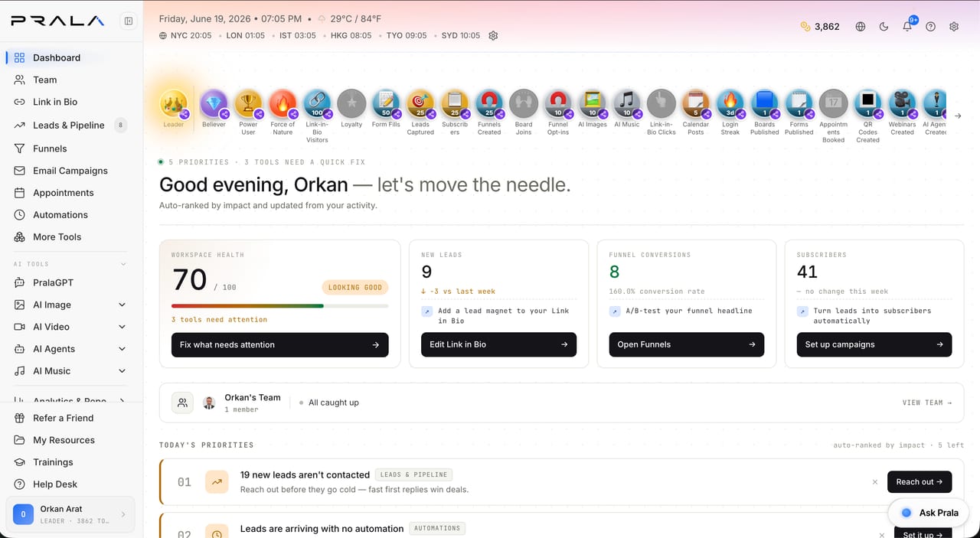Screen dimensions: 980x538
Task: Open the help question mark icon
Action: pos(930,26)
